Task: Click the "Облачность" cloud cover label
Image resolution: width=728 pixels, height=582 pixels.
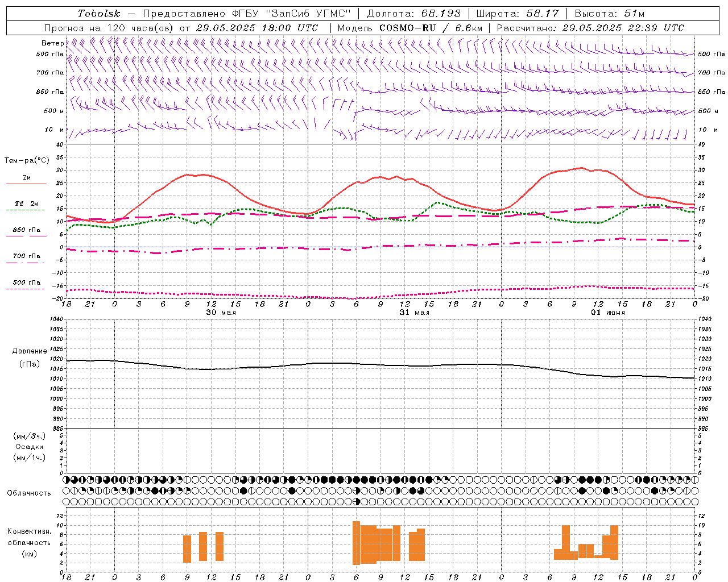Action: (x=29, y=493)
